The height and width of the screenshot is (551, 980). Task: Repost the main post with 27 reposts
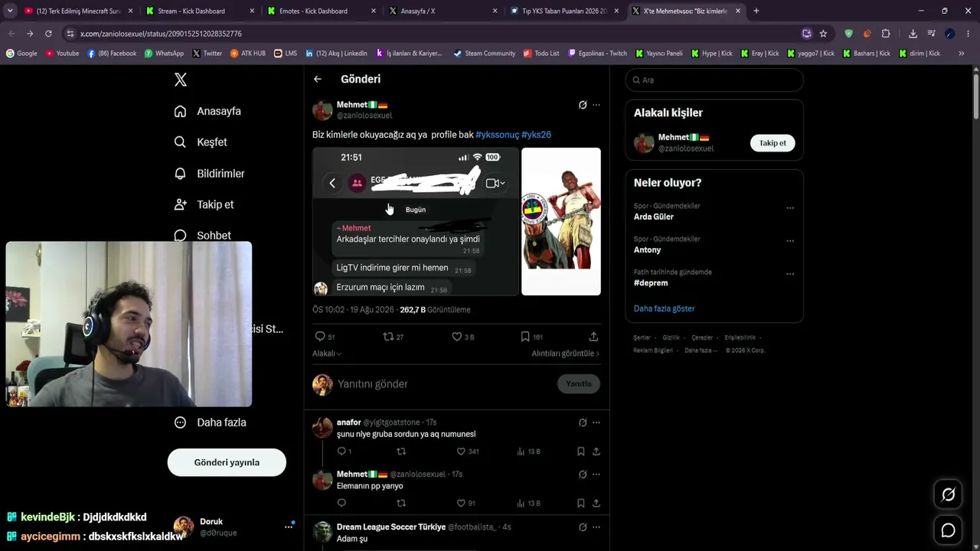pos(388,337)
